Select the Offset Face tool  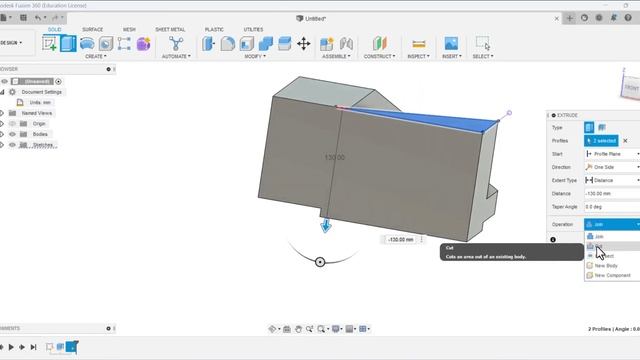coord(284,43)
